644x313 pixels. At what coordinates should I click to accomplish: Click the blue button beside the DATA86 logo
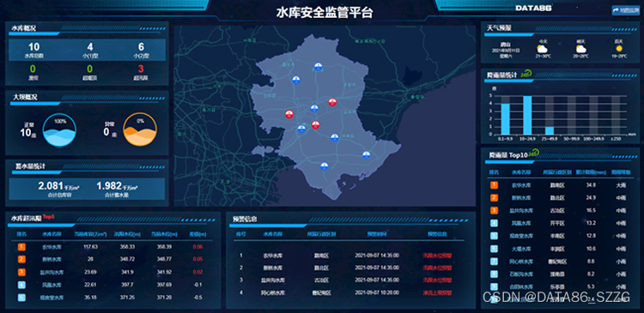[x=626, y=10]
